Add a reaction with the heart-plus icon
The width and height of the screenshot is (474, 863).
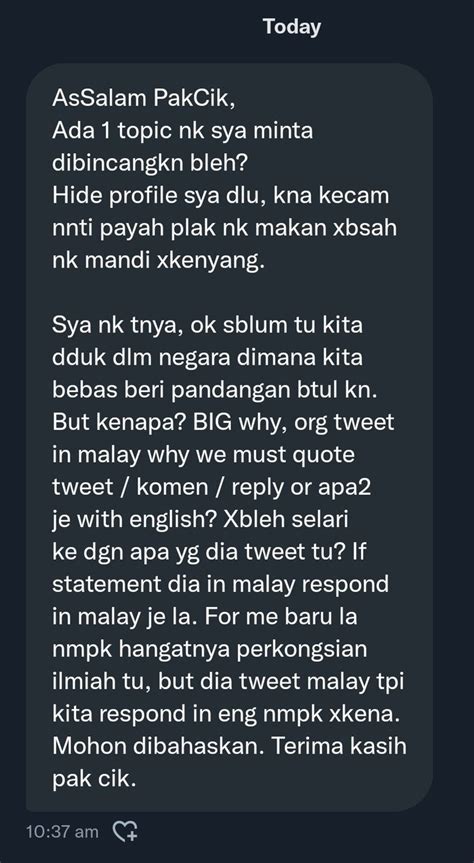coord(125,831)
